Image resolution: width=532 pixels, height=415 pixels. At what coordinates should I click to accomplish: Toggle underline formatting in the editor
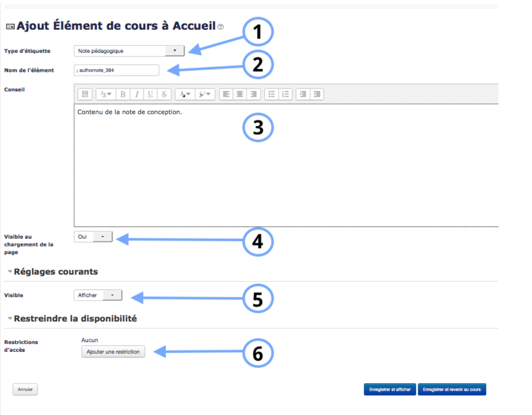[x=150, y=94]
